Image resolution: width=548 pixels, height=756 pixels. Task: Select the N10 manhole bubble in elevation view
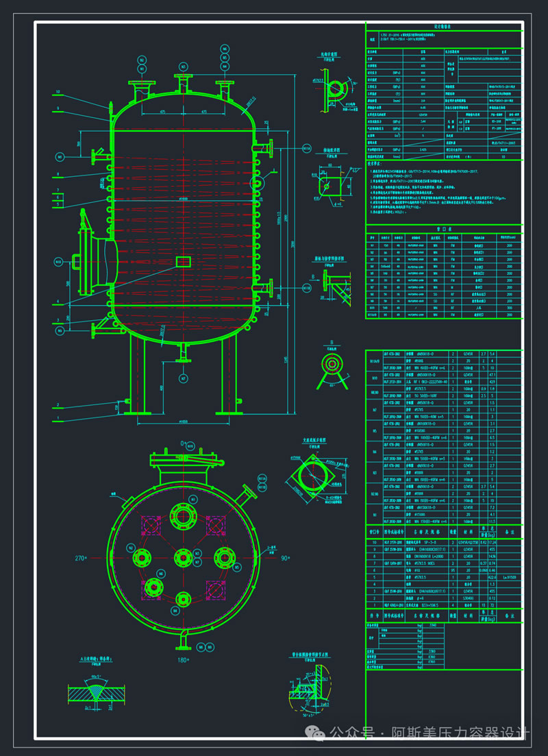click(58, 262)
